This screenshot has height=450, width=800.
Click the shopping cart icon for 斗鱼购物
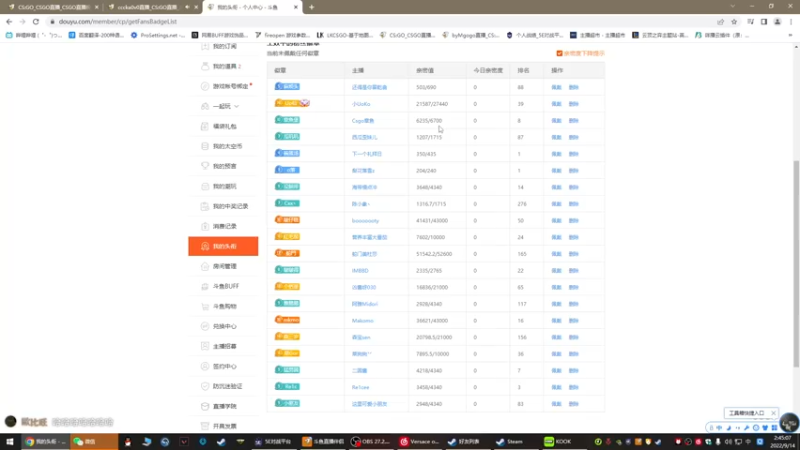click(205, 306)
